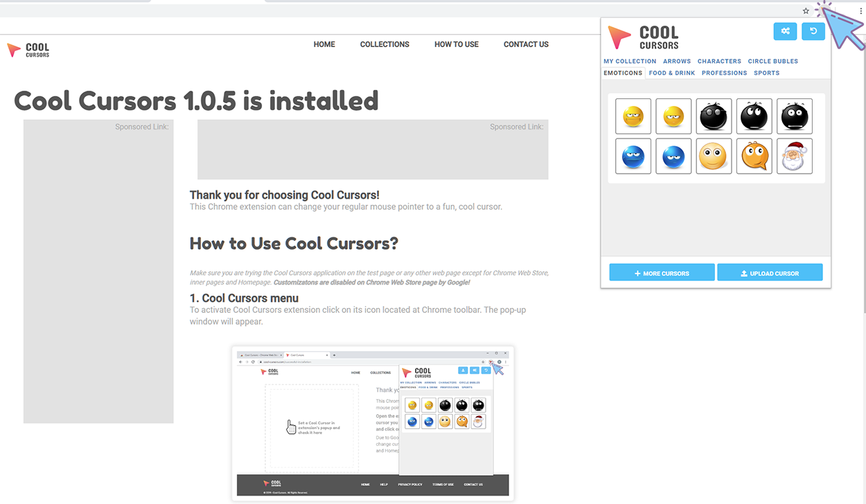Select the Emoticons tab
866x504 pixels.
(623, 73)
